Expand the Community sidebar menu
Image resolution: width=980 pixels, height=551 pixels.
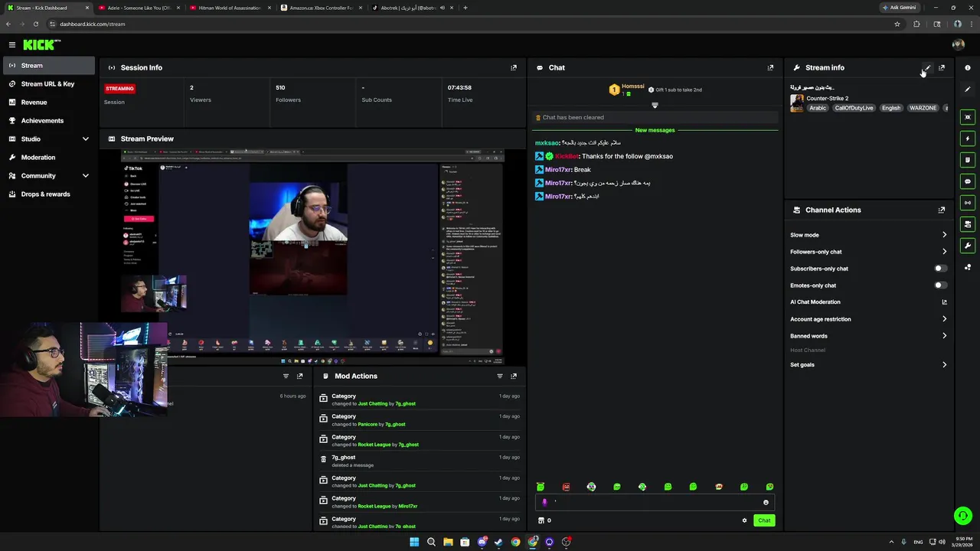[x=85, y=175]
